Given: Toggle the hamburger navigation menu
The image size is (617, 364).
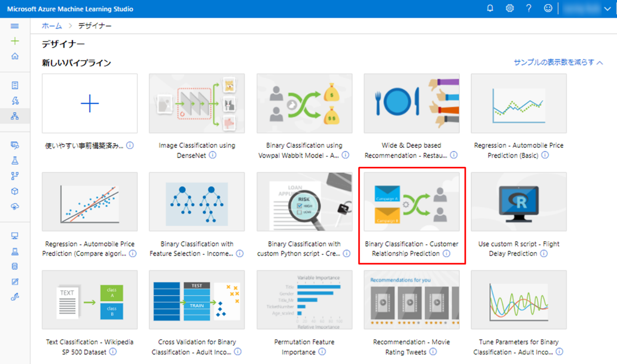Looking at the screenshot, I should (x=15, y=26).
